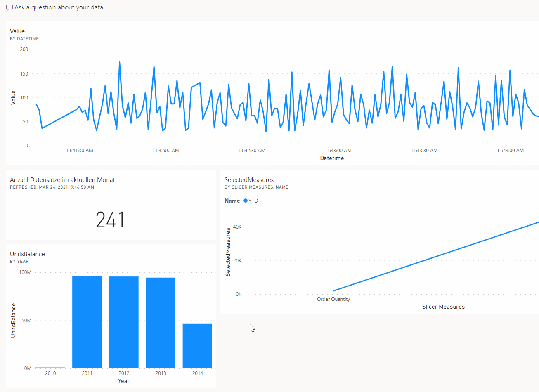Image resolution: width=539 pixels, height=392 pixels.
Task: Click the 'Slicer Measures' axis title
Action: 443,307
